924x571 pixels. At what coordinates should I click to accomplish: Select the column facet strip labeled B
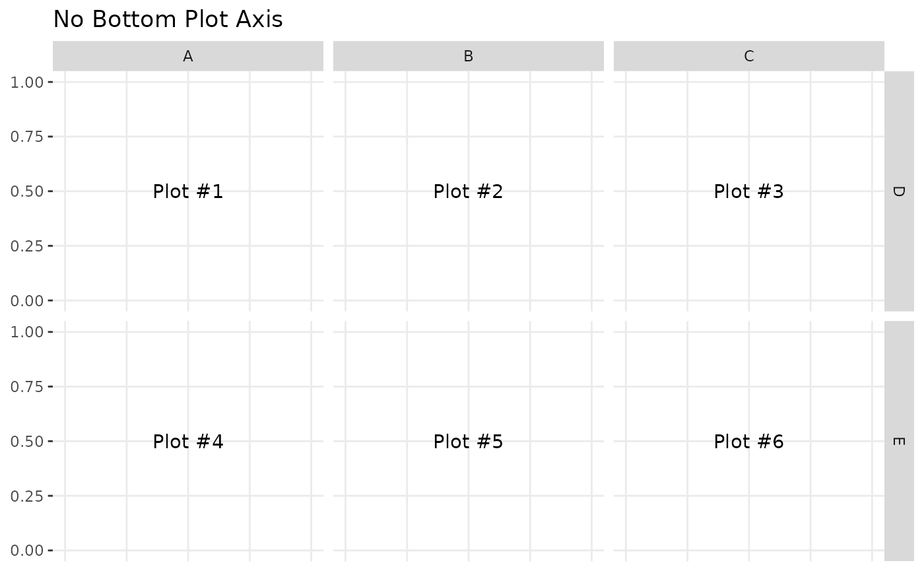(468, 56)
